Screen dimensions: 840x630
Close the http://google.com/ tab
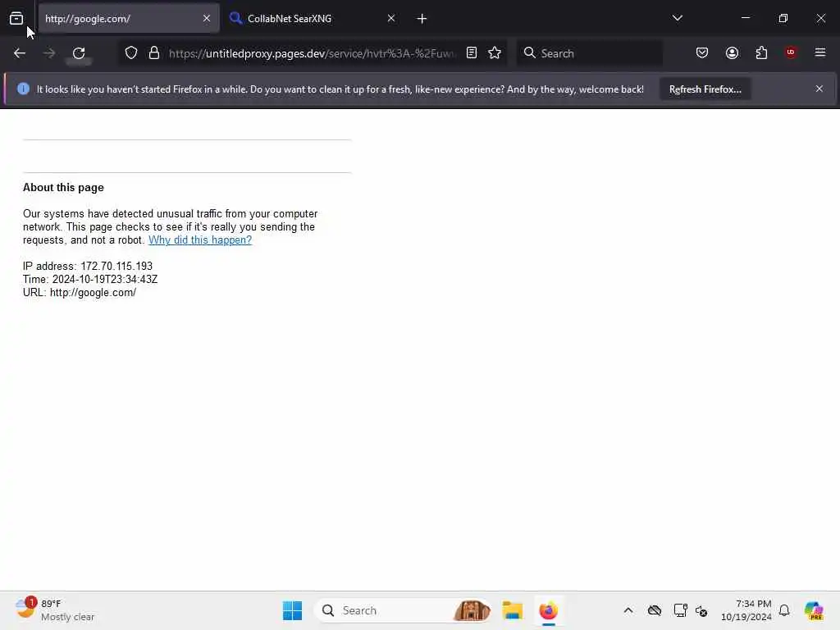click(207, 18)
